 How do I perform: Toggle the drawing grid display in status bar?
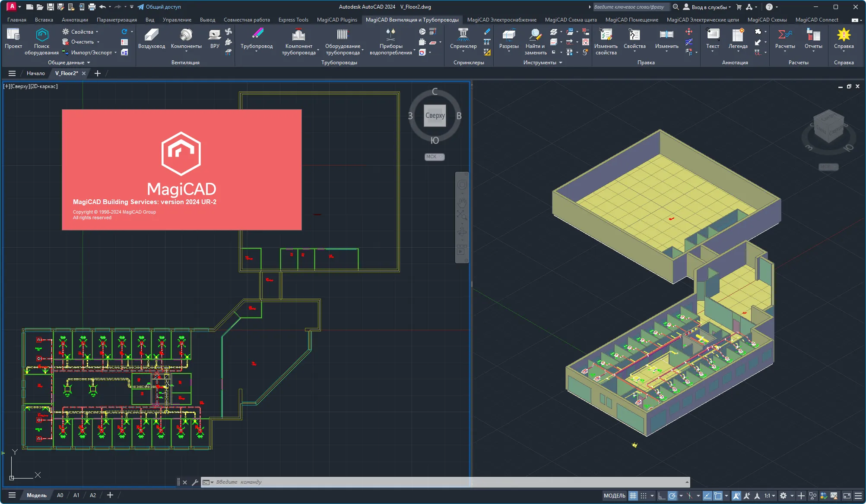(633, 496)
